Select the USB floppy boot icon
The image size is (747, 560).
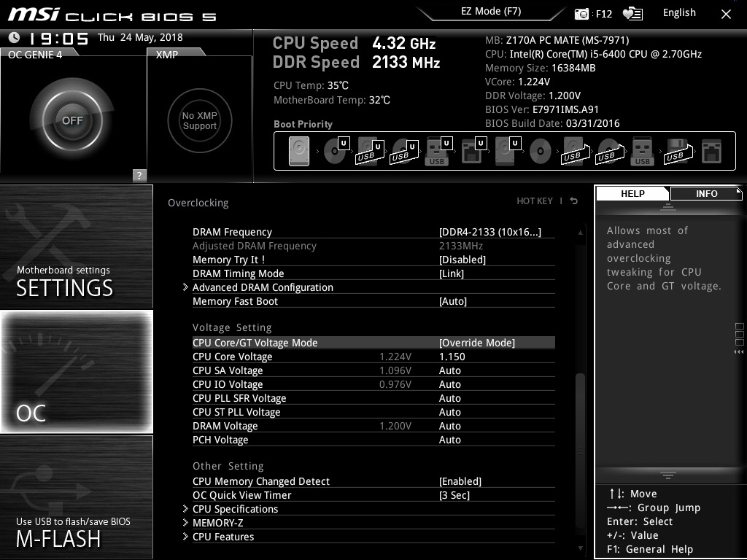click(678, 152)
